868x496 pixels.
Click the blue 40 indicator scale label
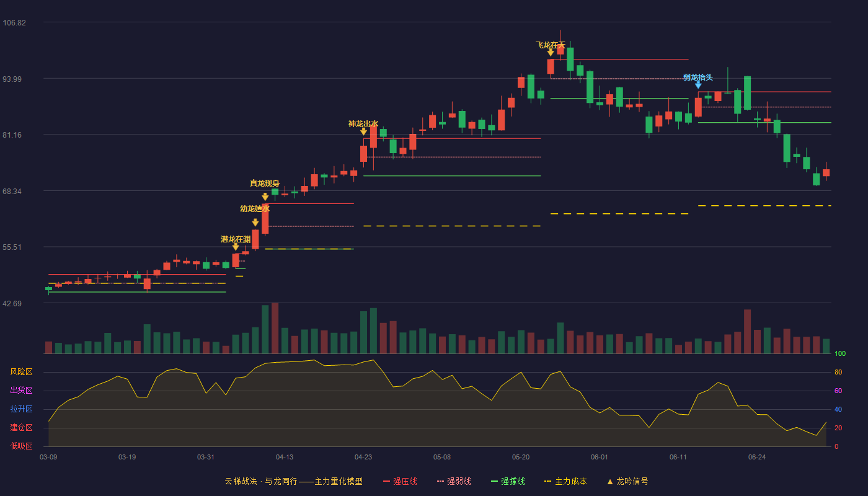(838, 409)
